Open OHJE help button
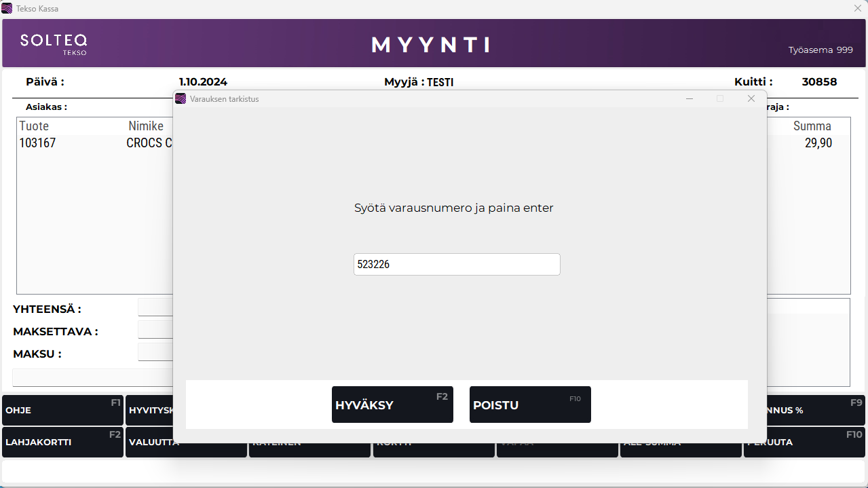The height and width of the screenshot is (488, 868). (62, 410)
